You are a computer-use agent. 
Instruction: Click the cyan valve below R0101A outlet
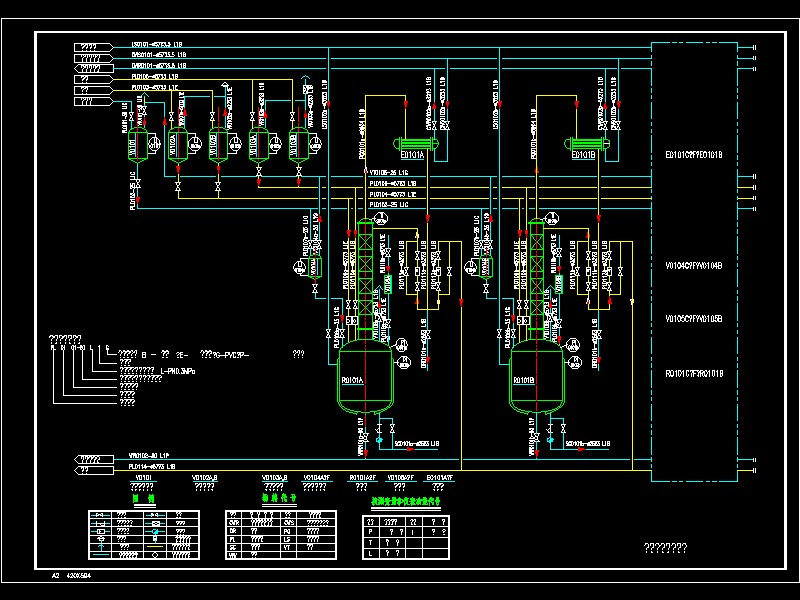tap(379, 439)
